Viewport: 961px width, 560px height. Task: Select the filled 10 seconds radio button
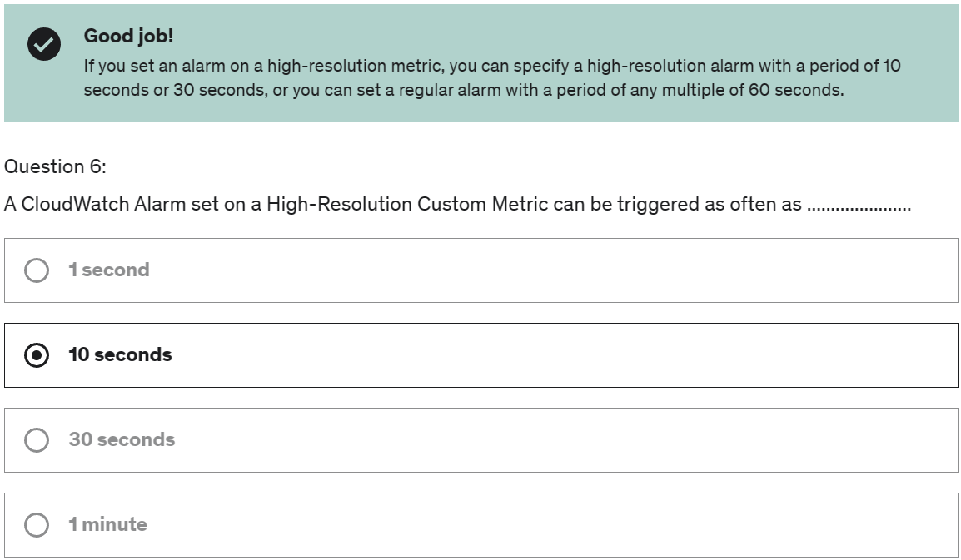point(37,355)
